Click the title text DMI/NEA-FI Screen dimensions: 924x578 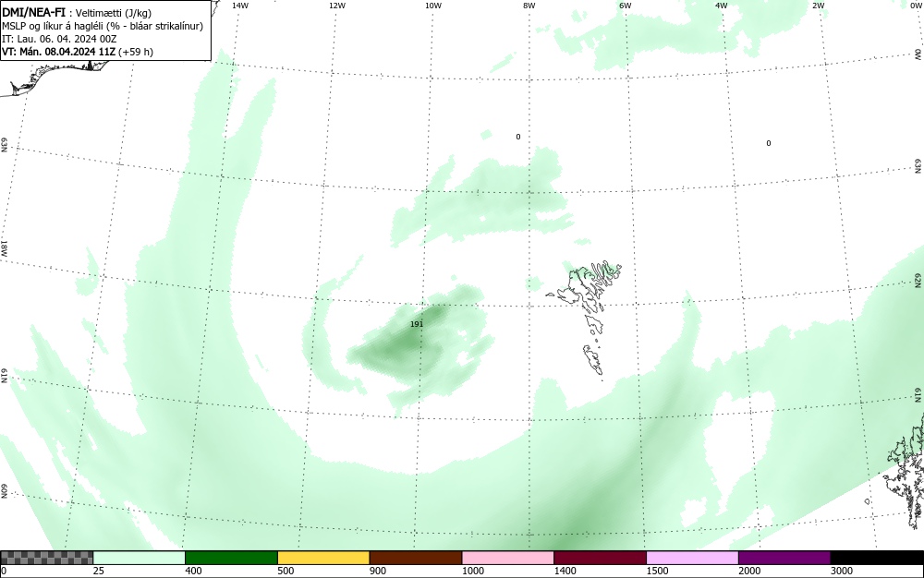point(33,12)
